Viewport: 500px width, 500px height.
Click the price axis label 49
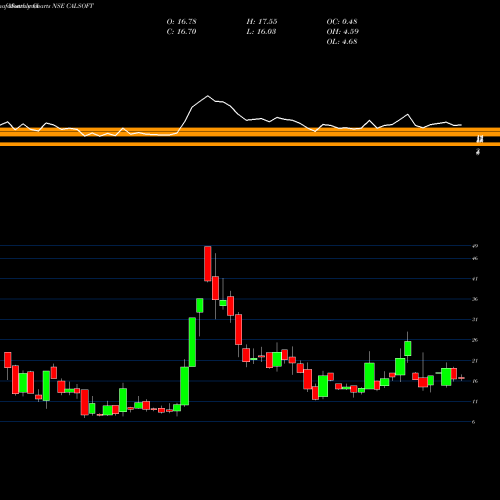(475, 246)
